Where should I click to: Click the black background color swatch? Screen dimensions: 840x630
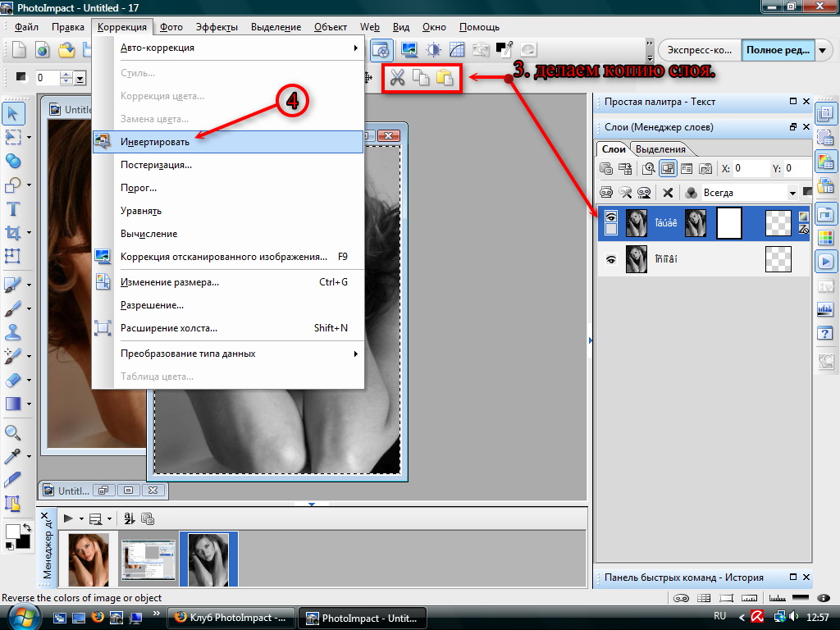(x=24, y=542)
